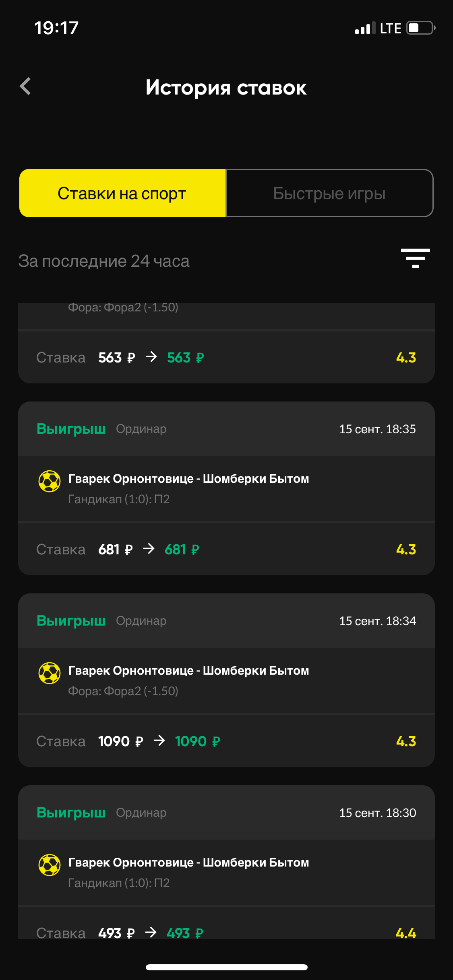Tap the 4.3 odds beside 681 ₽
The height and width of the screenshot is (980, 453).
[x=406, y=550]
